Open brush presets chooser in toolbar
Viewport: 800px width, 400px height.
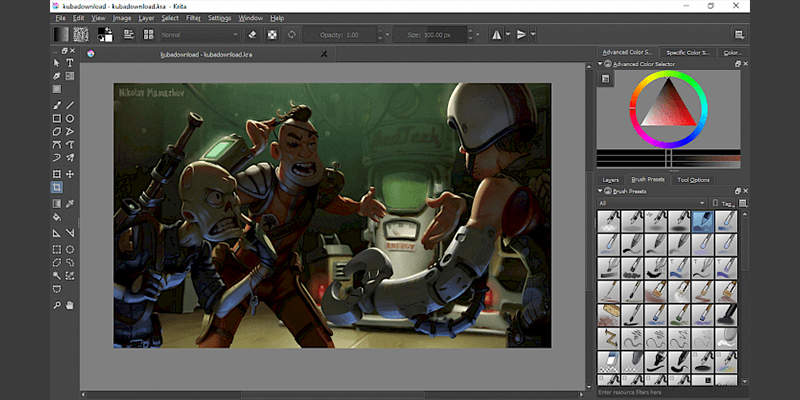click(x=148, y=35)
